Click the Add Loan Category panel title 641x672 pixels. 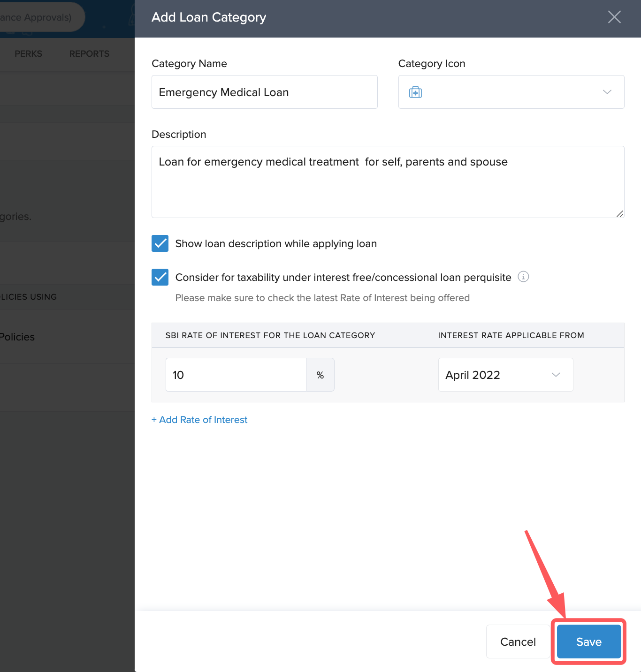209,17
